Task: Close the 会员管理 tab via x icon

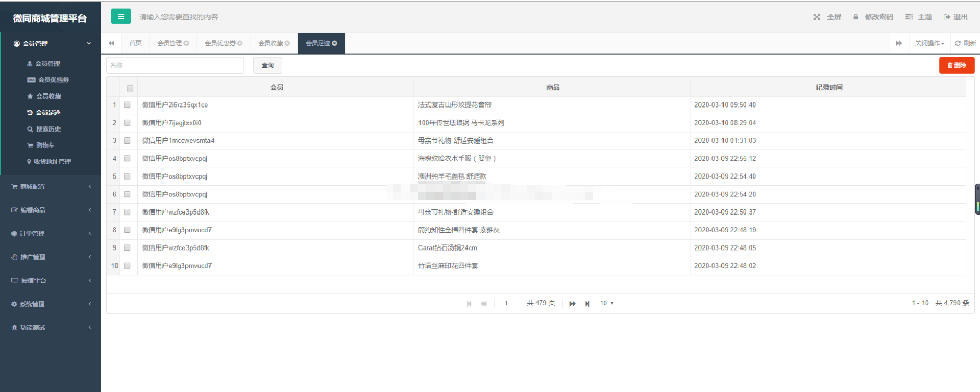Action: pos(186,43)
